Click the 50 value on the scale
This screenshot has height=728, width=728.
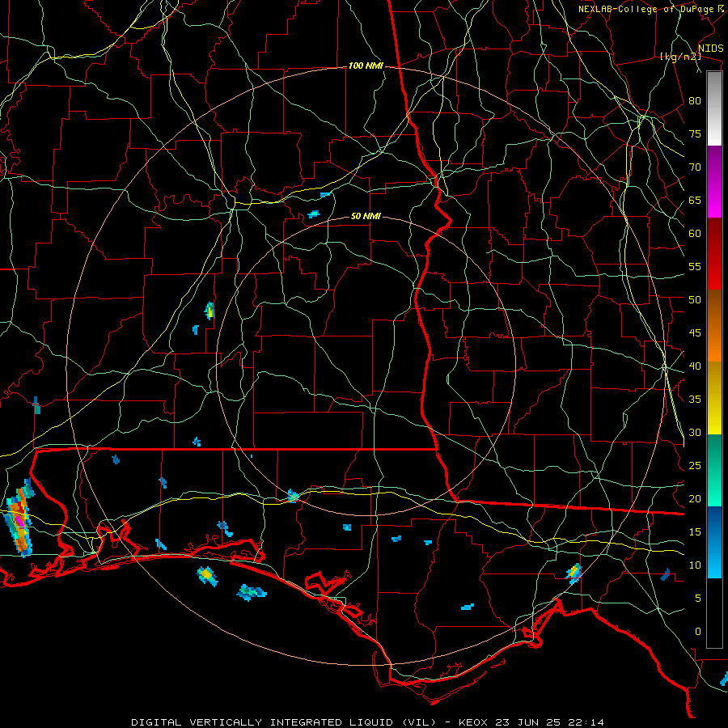click(695, 300)
